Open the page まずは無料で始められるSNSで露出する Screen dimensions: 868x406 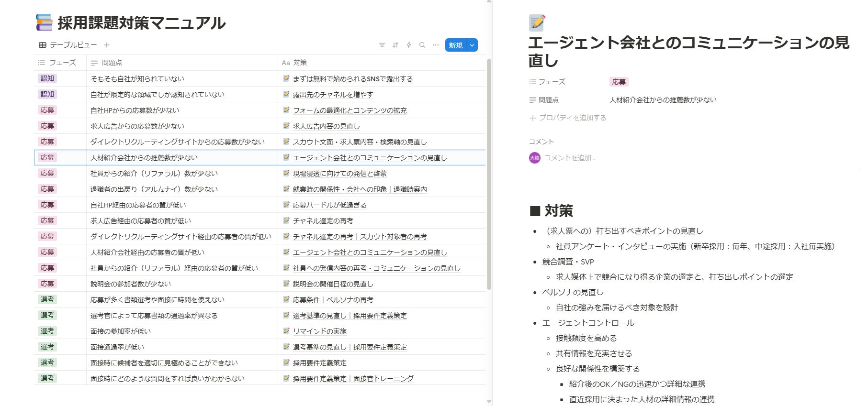pyautogui.click(x=353, y=79)
